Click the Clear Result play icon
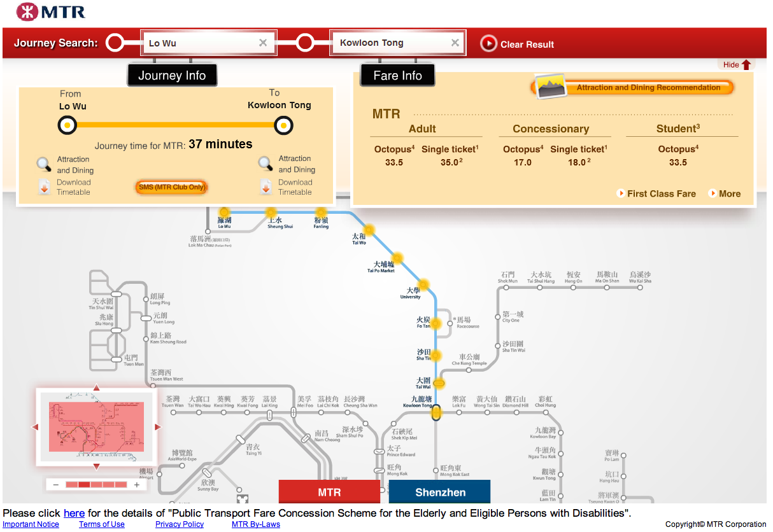This screenshot has height=532, width=773. tap(488, 43)
